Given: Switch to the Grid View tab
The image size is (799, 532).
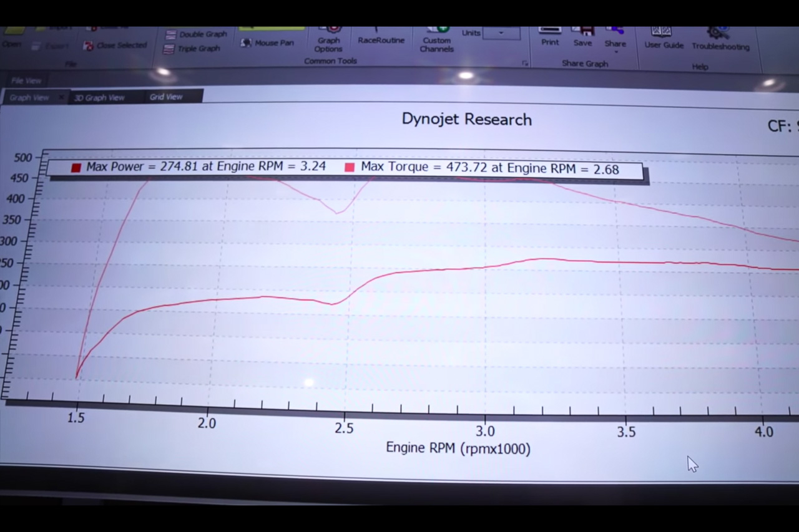Looking at the screenshot, I should tap(166, 97).
